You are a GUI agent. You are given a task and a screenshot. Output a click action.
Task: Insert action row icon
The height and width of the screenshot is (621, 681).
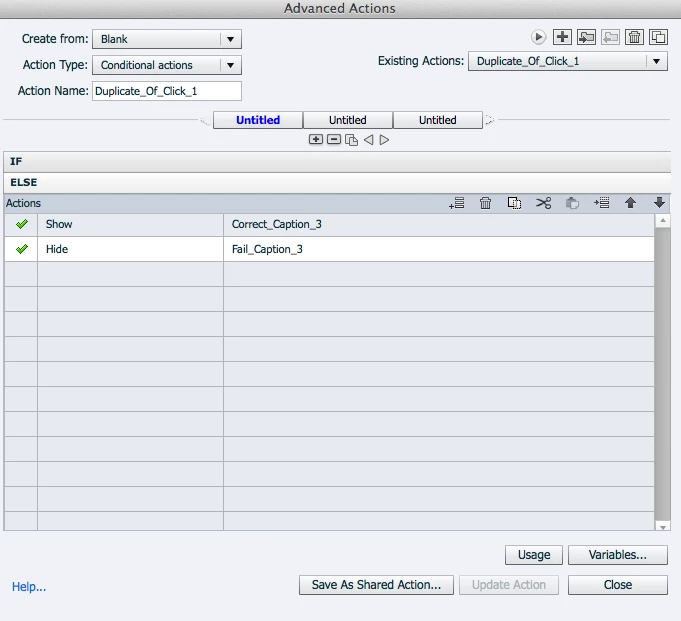pos(602,203)
